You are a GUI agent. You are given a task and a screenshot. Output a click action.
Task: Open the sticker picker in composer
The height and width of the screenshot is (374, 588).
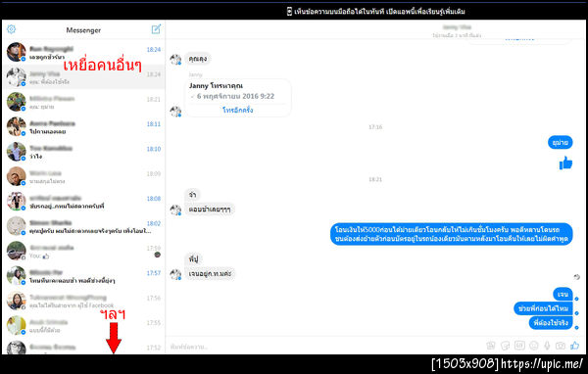tap(505, 346)
